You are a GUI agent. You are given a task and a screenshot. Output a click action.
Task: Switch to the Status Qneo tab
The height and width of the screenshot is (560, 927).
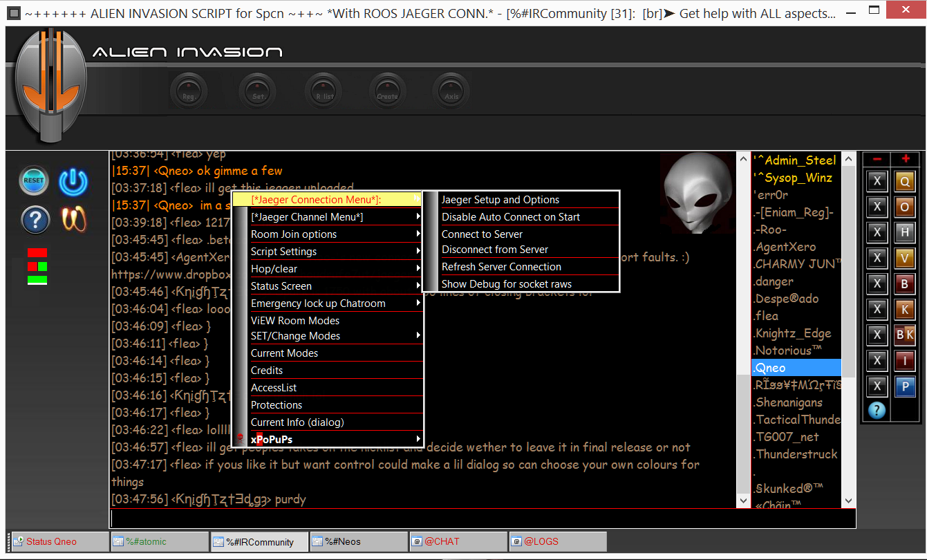pyautogui.click(x=60, y=542)
